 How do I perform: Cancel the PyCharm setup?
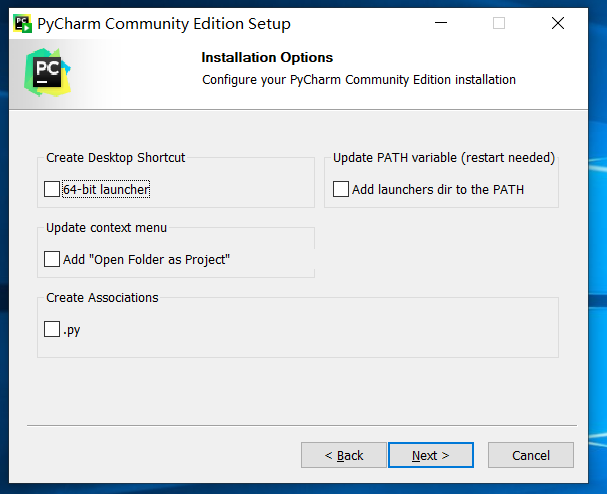[x=531, y=455]
